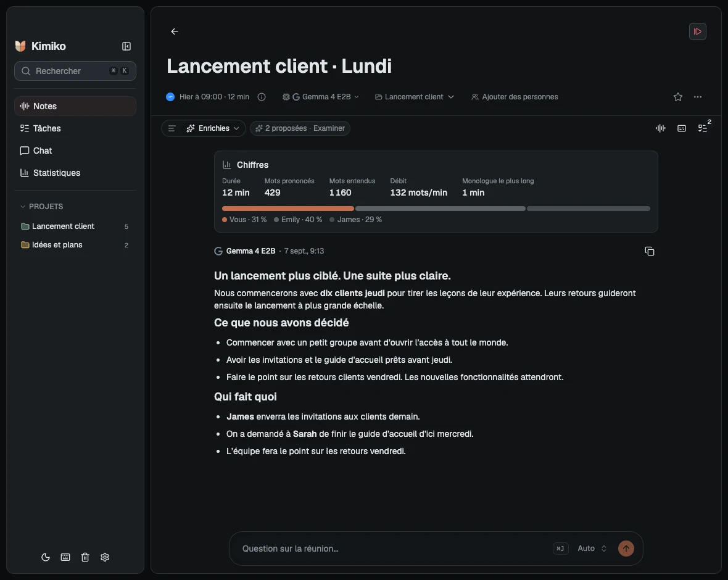
Task: Open the Notes section
Action: pyautogui.click(x=75, y=106)
